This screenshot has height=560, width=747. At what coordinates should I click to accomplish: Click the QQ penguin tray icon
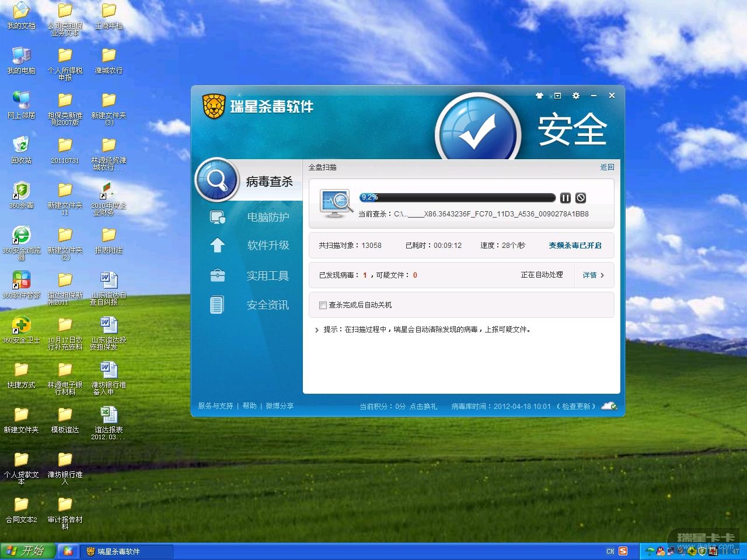click(x=661, y=551)
